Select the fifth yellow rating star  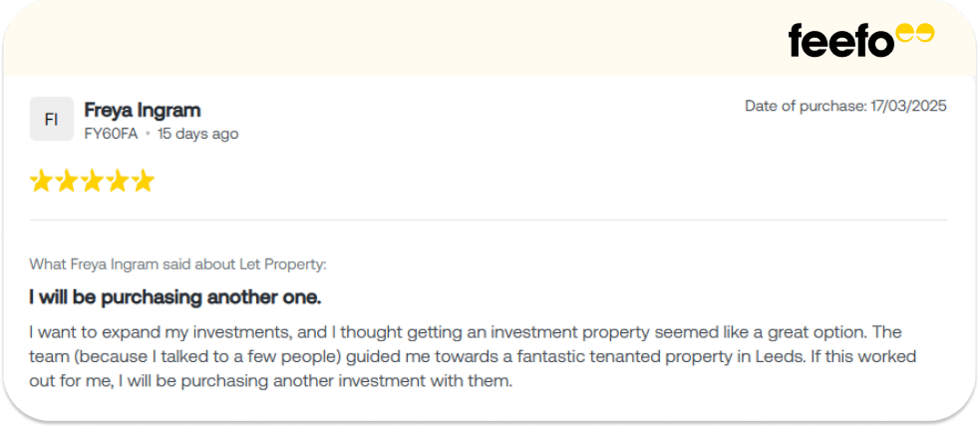coord(144,181)
